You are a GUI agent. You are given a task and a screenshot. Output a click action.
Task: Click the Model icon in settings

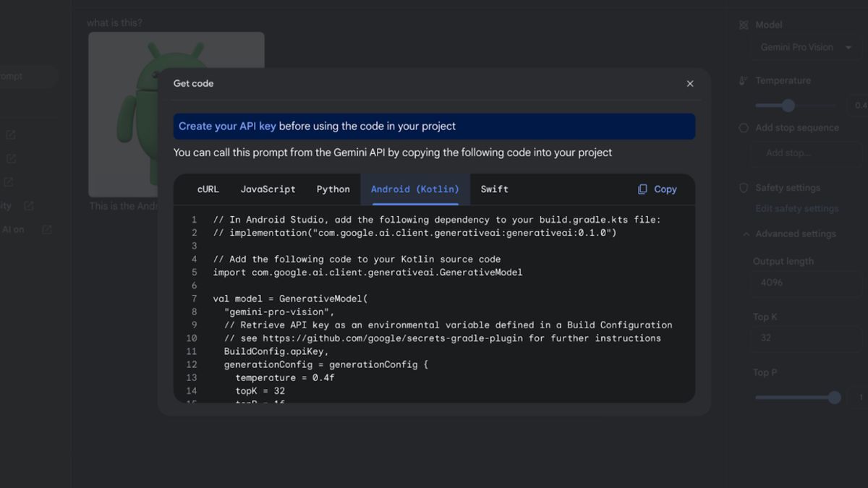click(x=744, y=25)
